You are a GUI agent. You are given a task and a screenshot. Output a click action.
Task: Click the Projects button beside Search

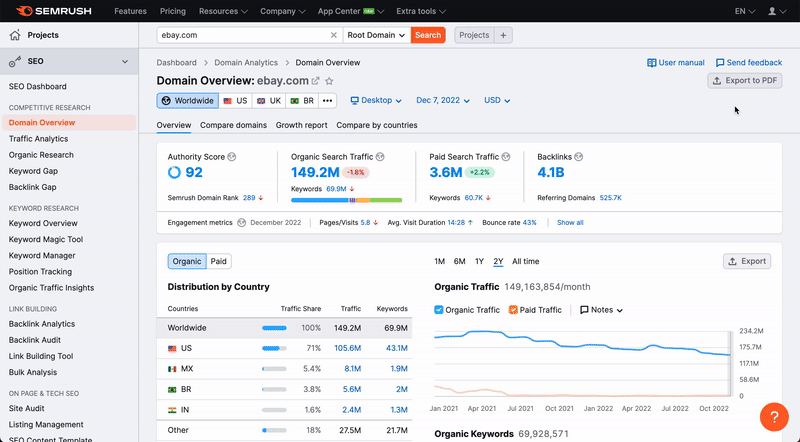[474, 35]
